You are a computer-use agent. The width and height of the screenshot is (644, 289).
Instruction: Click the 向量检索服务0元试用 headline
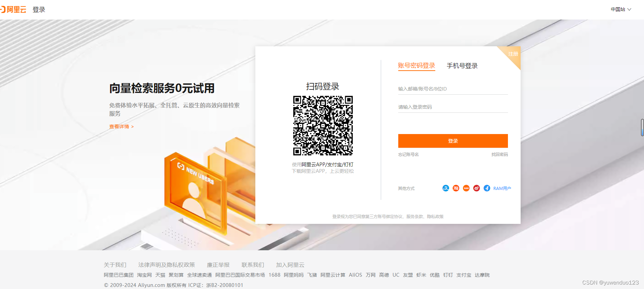(162, 88)
